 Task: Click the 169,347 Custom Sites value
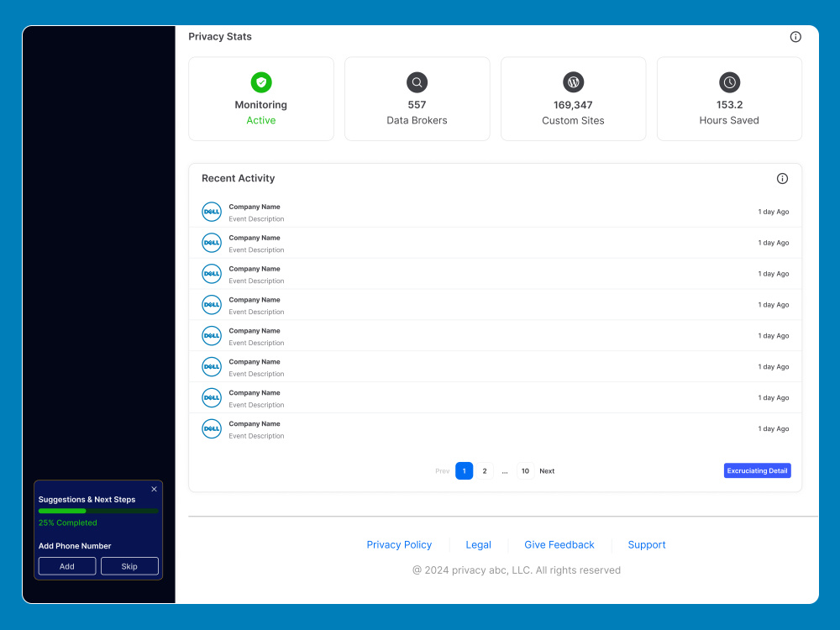(x=573, y=105)
